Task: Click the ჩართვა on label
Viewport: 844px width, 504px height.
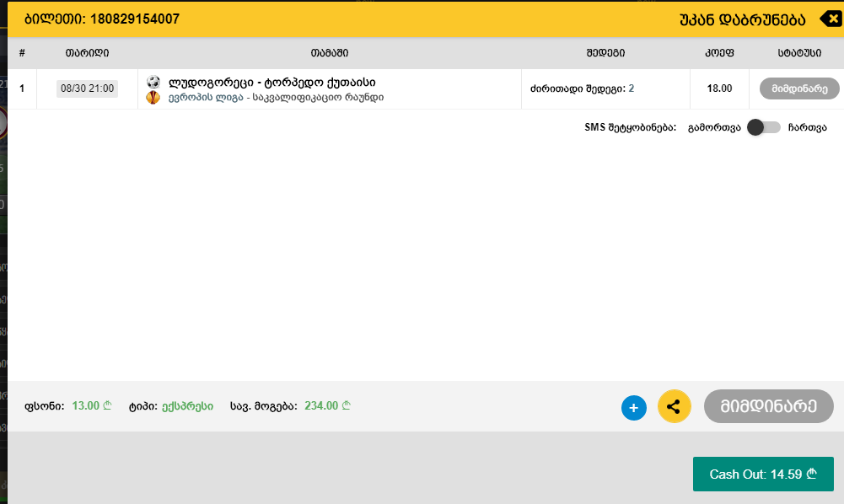Action: [807, 128]
